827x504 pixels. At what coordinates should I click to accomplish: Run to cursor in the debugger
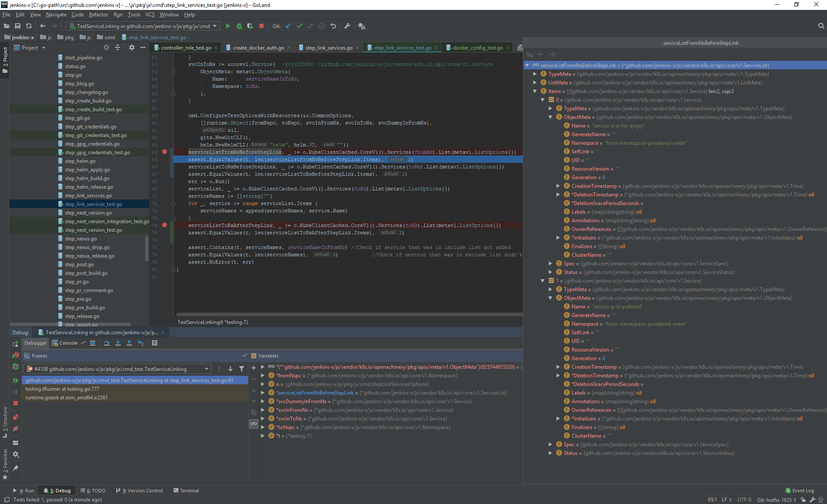tap(140, 343)
